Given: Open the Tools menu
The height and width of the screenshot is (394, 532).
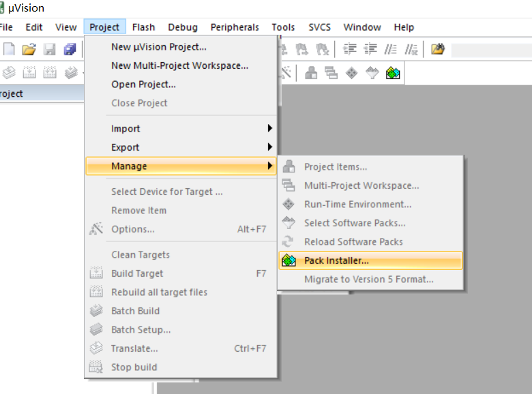Looking at the screenshot, I should [283, 27].
